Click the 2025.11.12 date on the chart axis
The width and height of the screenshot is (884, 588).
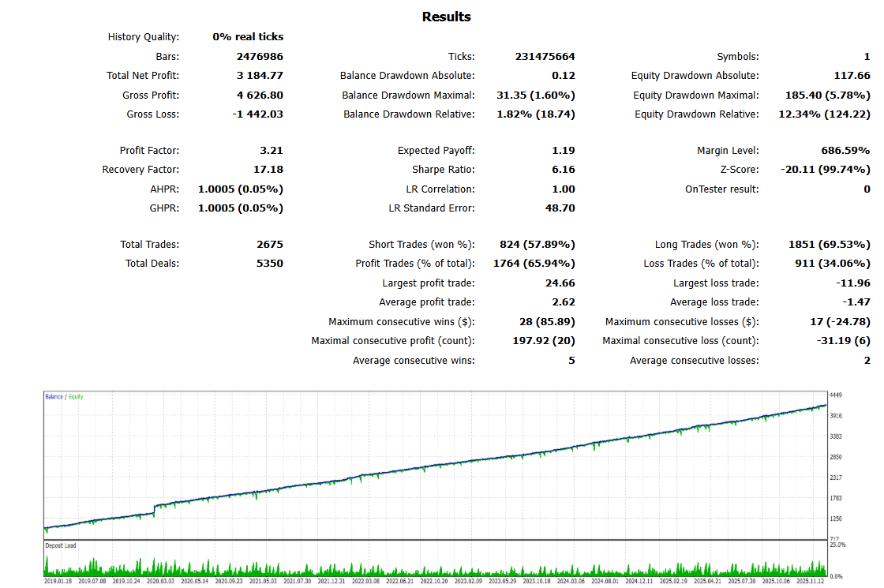(x=810, y=581)
